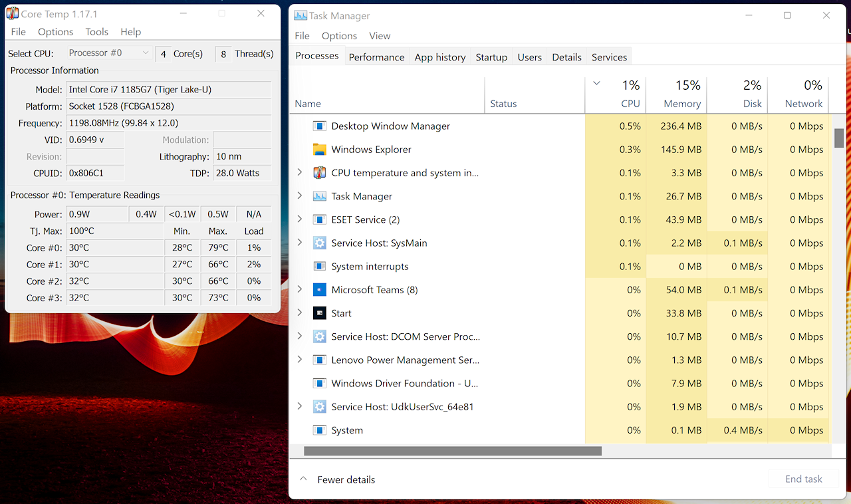Click the CPUID value 0x806C1
The width and height of the screenshot is (851, 504).
[95, 173]
